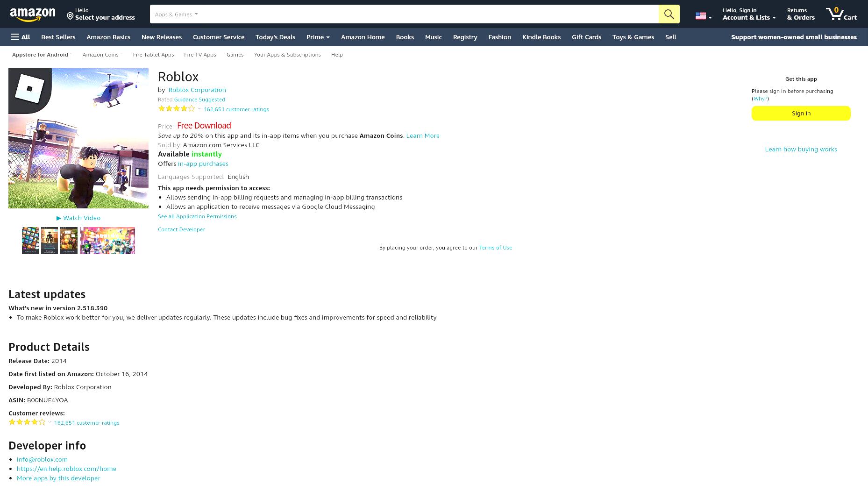Click Learn More about Amazon Coins
The height and width of the screenshot is (492, 868).
423,135
